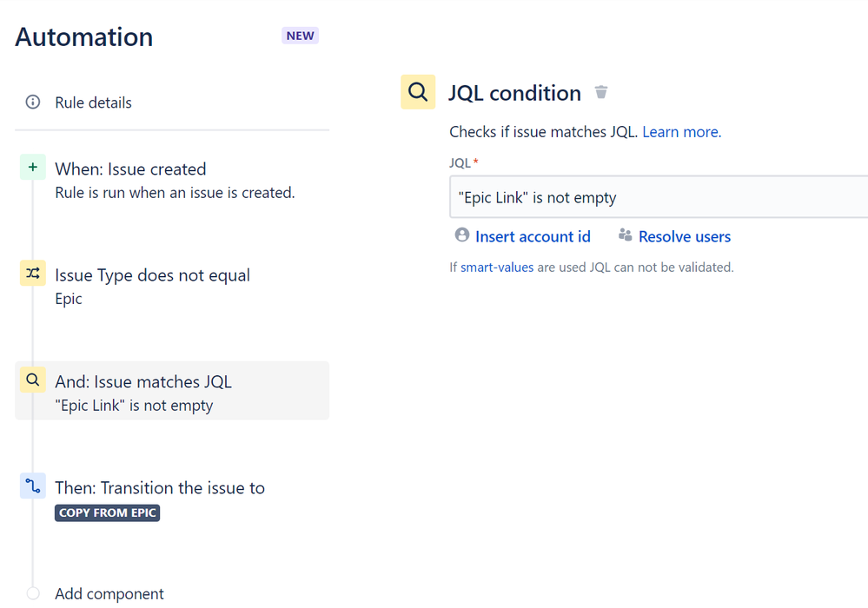Click the blue transition action icon
The height and width of the screenshot is (608, 868).
[x=33, y=486]
